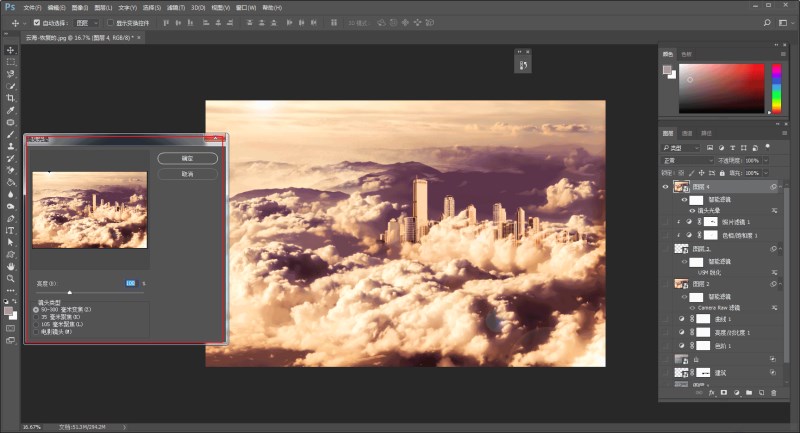Click the brightness slider in lens flare dialog
800x433 pixels.
tap(70, 291)
